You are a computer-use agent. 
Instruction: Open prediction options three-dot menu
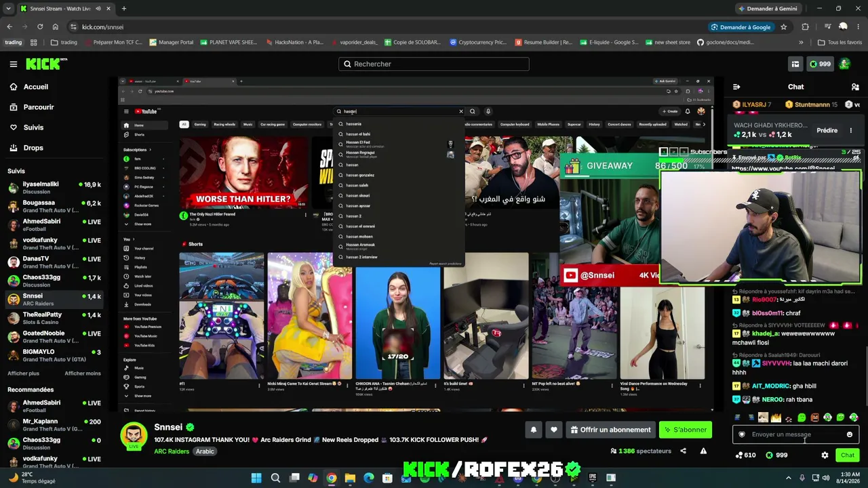click(850, 130)
